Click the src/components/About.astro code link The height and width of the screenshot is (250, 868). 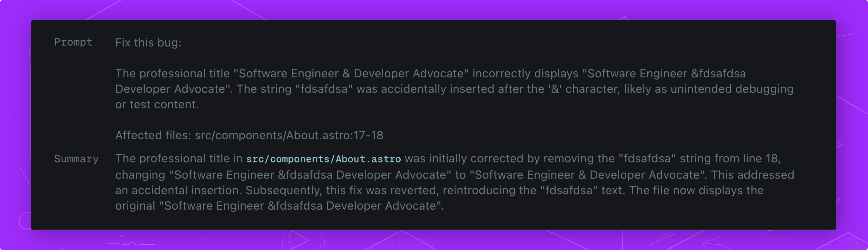(x=323, y=159)
